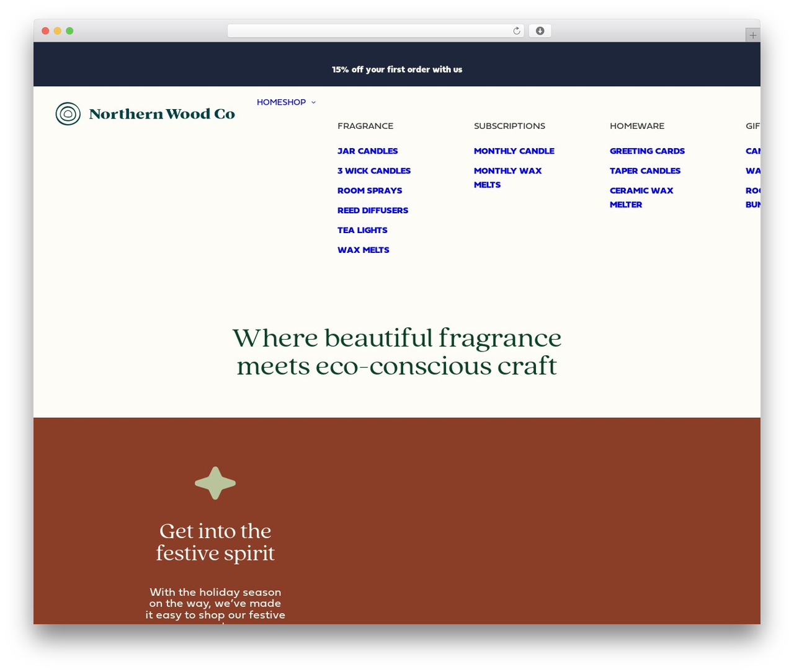Select 3 Wick Candles link
This screenshot has height=672, width=794.
coord(374,170)
